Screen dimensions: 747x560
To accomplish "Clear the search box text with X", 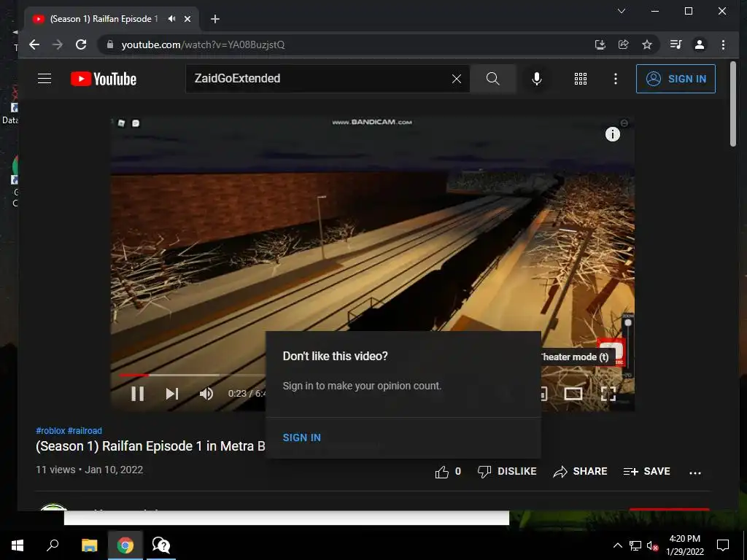I will 457,79.
